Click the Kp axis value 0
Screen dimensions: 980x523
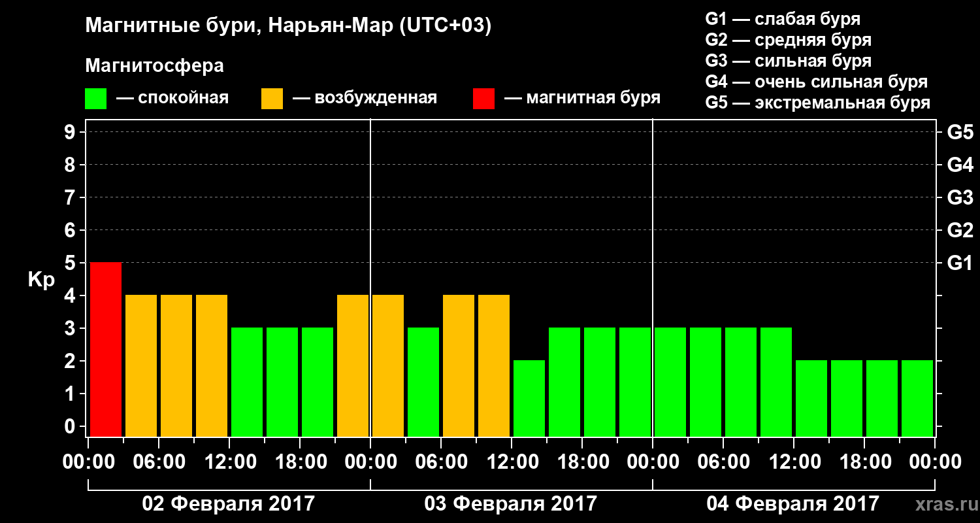(71, 426)
